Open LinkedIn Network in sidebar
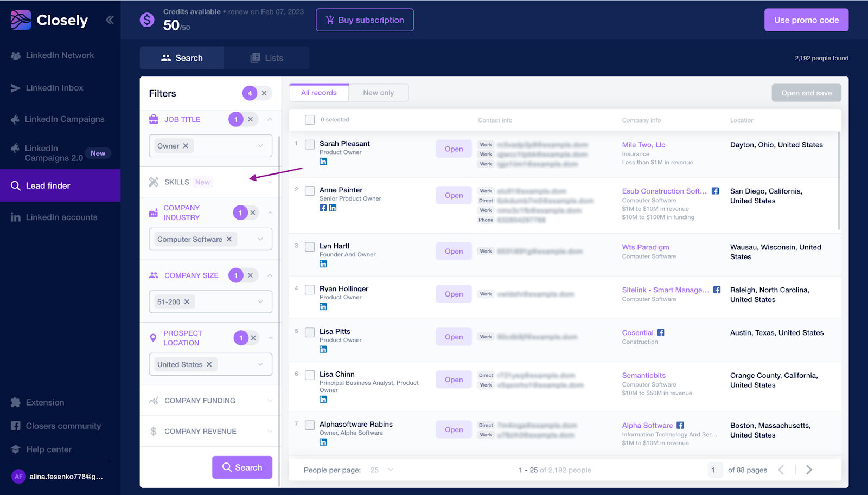Viewport: 868px width, 495px height. [x=53, y=55]
